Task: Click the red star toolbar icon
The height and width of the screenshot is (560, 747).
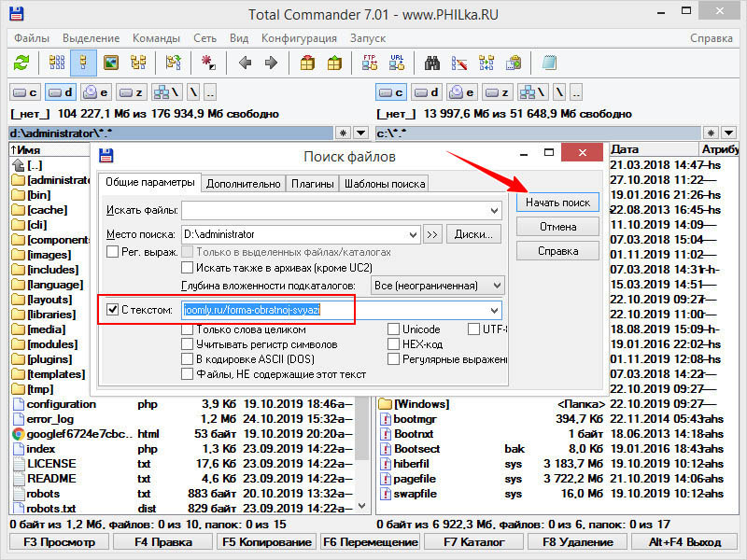Action: 208,63
